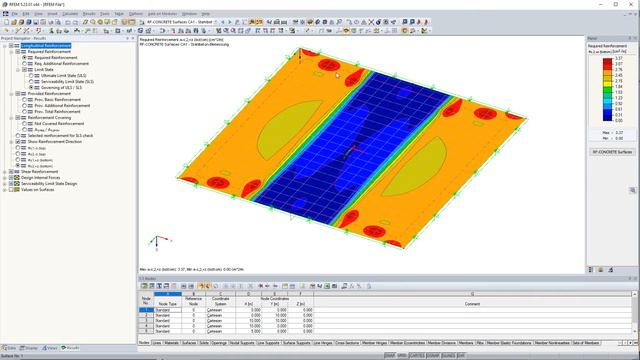Expand Serviceability Limit State Design node
This screenshot has width=640, height=360.
[x=5, y=184]
